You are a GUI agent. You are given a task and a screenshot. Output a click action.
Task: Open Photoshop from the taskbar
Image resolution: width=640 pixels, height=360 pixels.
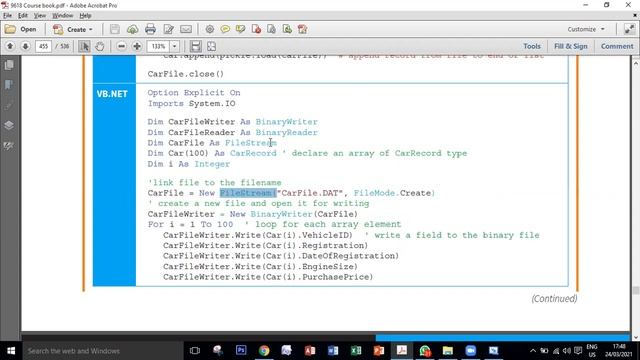tap(241, 351)
